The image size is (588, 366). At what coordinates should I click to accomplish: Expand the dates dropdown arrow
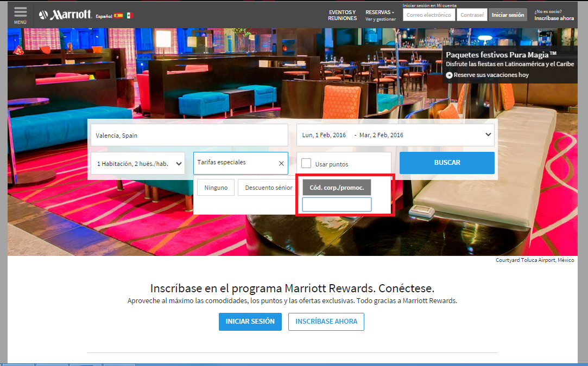point(488,134)
